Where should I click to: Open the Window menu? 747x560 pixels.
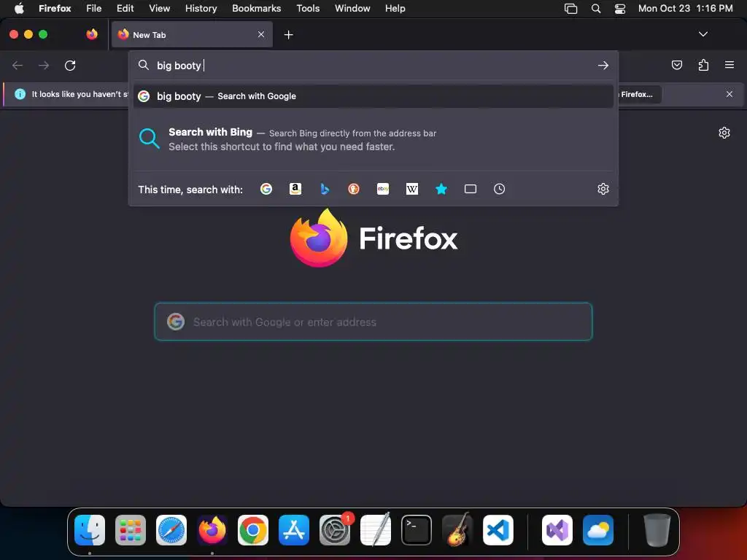352,8
